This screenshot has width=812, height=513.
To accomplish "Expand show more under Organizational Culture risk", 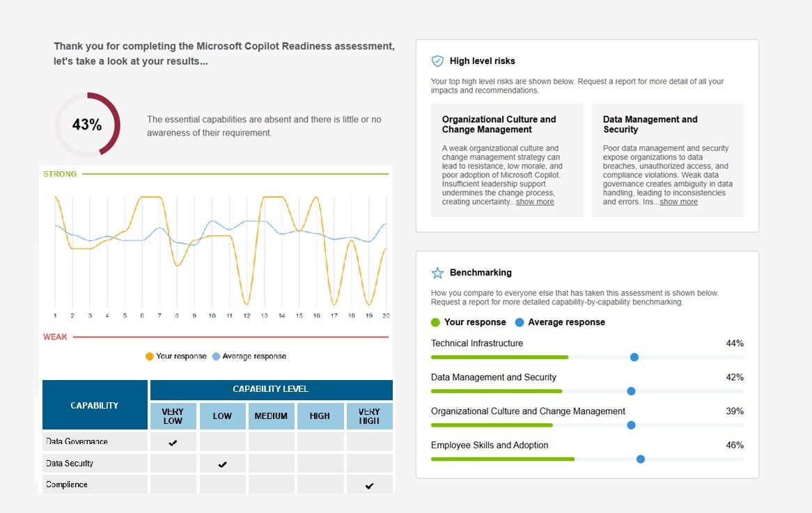I will point(534,201).
